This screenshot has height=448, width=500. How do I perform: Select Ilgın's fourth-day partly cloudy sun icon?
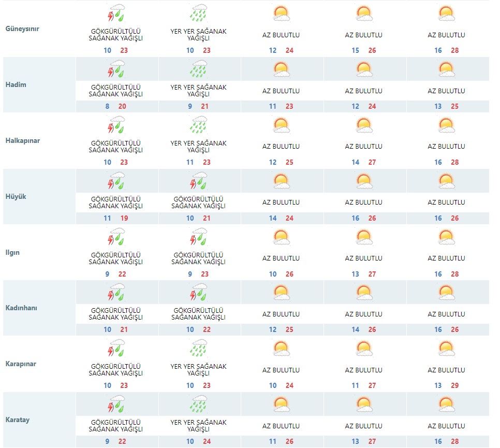tap(364, 237)
